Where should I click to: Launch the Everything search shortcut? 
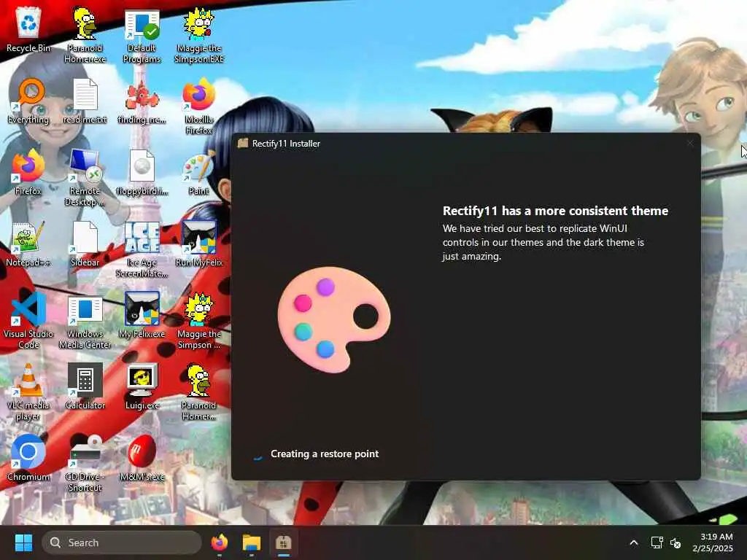coord(28,101)
